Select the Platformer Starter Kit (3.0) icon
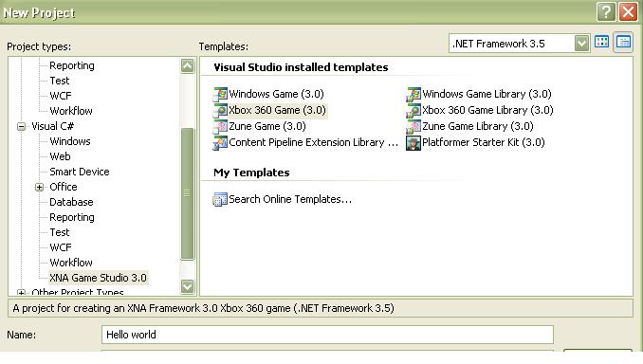Viewport: 643px width, 364px height. tap(413, 142)
